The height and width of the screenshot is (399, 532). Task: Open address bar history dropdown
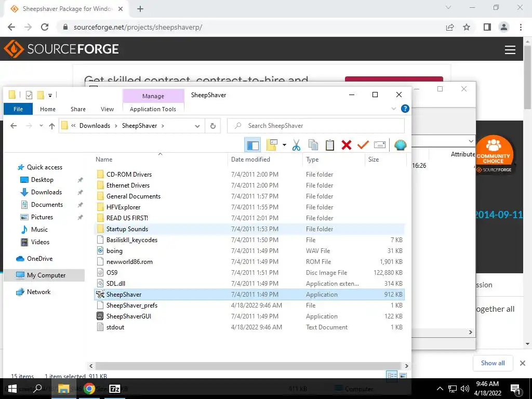coord(197,126)
